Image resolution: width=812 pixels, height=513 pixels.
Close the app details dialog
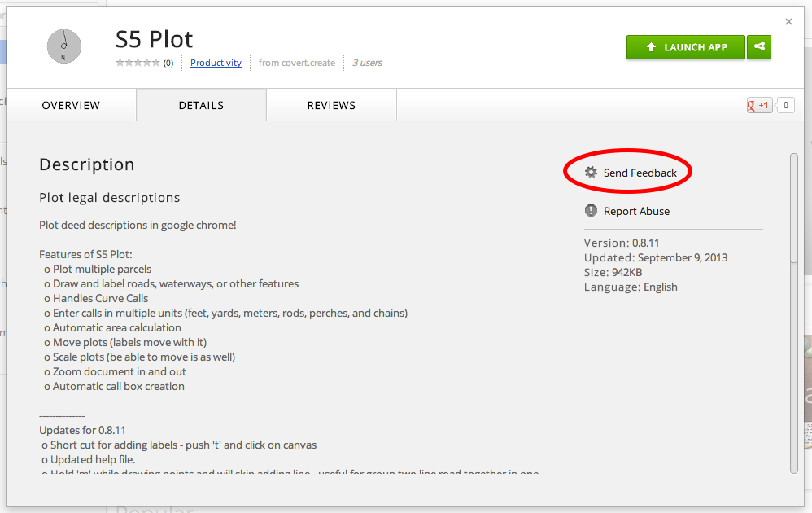click(788, 22)
